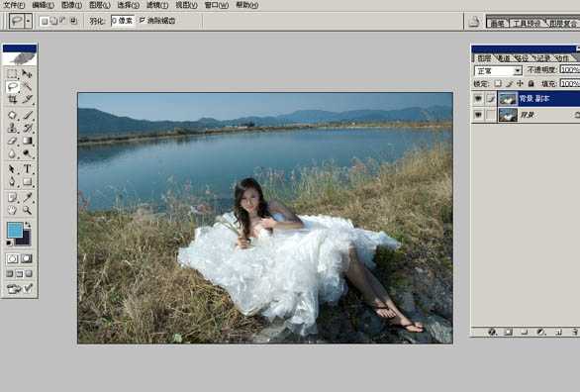Hide the 背景 副本 layer
The image size is (580, 392).
pos(478,98)
